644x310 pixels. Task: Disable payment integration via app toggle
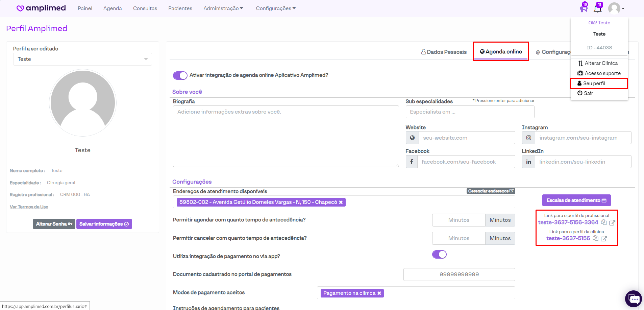(439, 255)
